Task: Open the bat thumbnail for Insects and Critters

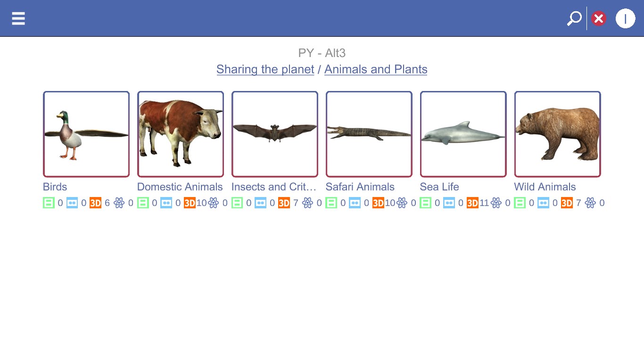Action: tap(275, 134)
